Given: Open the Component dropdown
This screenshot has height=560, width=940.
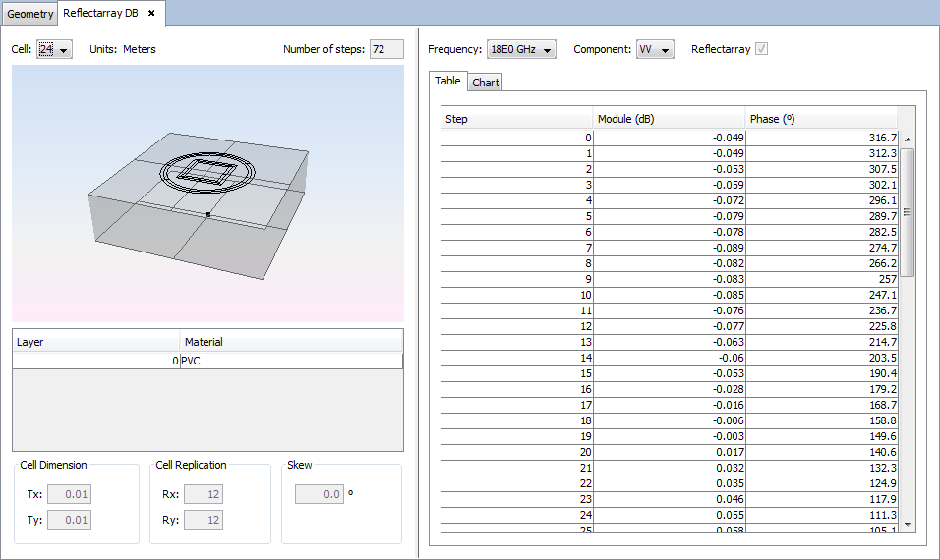Looking at the screenshot, I should tap(654, 50).
